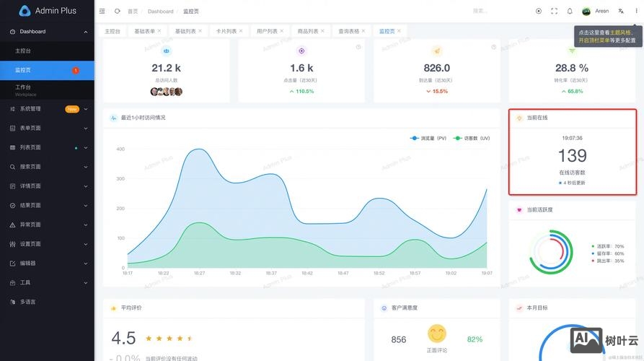Expand the 详情页面 menu chevron
This screenshot has width=644, height=361.
pos(85,186)
